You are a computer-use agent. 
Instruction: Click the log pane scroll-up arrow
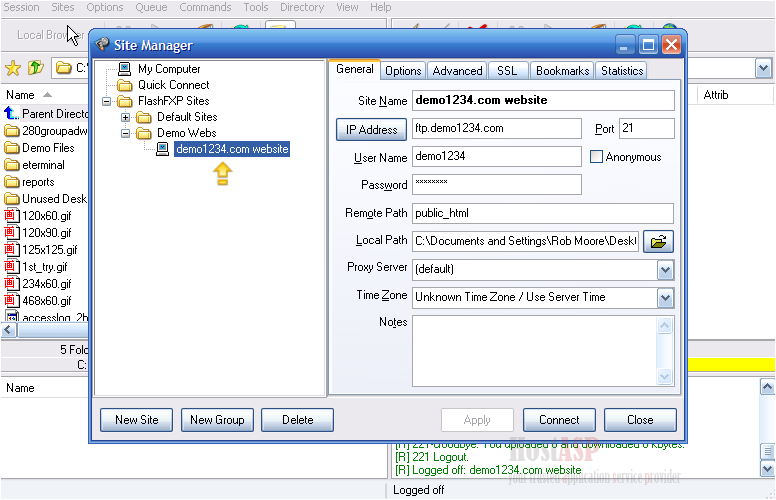point(767,387)
